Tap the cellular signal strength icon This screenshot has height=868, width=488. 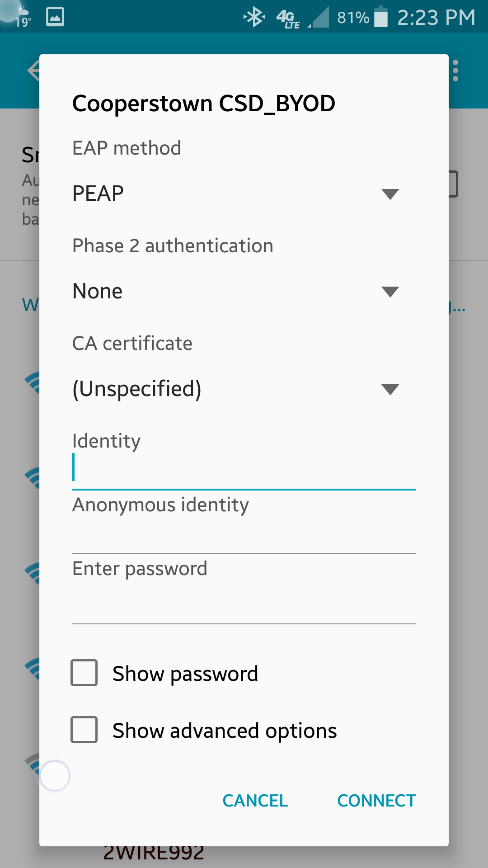point(319,18)
